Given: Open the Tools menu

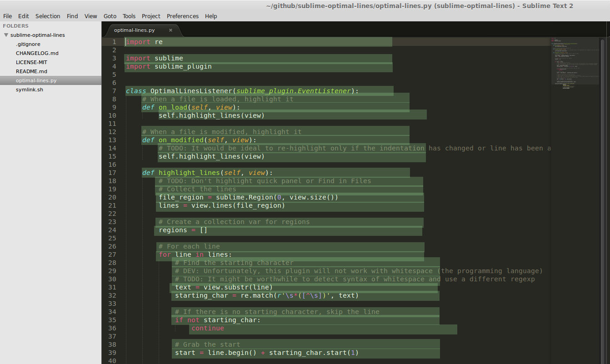Looking at the screenshot, I should (x=129, y=16).
